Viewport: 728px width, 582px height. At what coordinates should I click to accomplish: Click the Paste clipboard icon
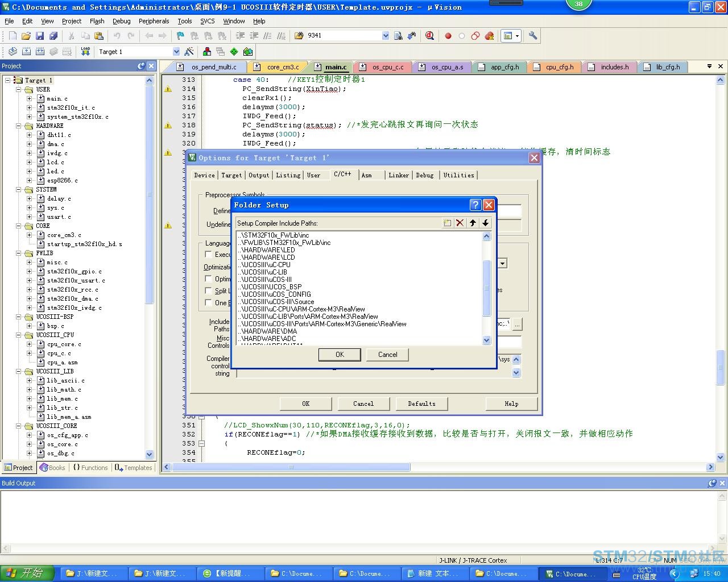pyautogui.click(x=99, y=36)
